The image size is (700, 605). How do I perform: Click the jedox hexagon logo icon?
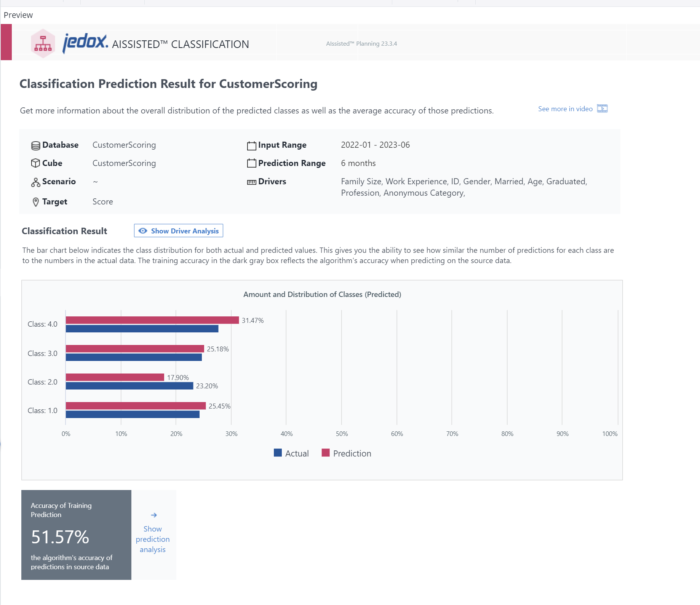tap(42, 44)
